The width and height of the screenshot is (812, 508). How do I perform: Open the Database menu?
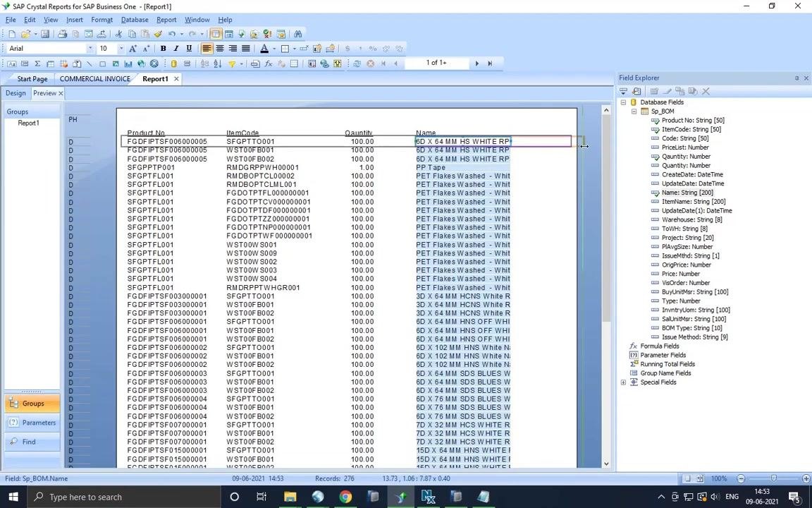(135, 20)
